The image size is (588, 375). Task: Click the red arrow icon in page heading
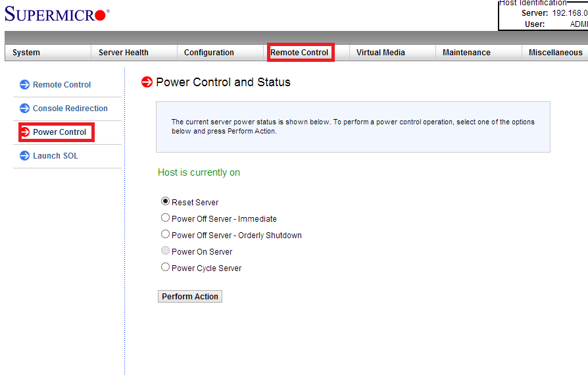click(x=147, y=82)
